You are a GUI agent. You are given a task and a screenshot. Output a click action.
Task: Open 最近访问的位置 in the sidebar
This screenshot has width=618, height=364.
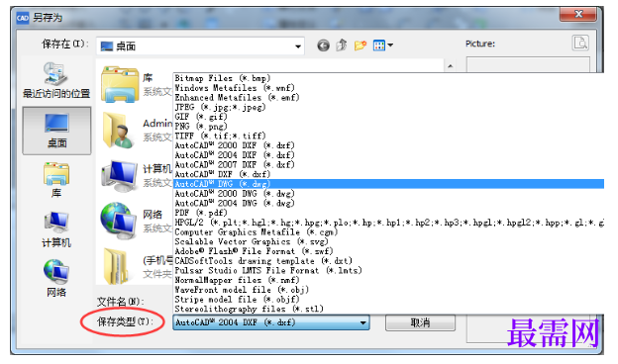56,80
